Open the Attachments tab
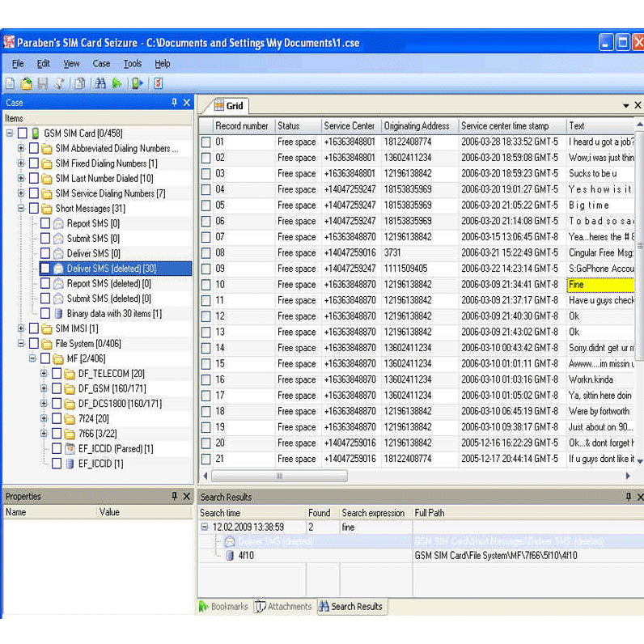This screenshot has height=644, width=644. (283, 606)
